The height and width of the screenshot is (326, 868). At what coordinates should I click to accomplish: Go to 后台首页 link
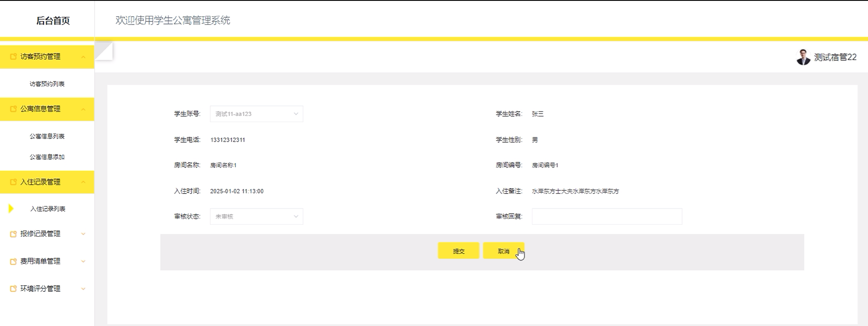[x=53, y=21]
